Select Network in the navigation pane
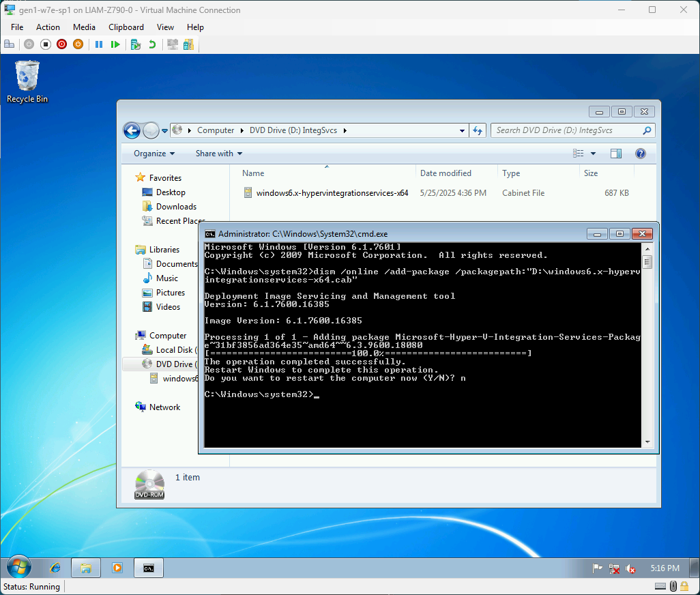 coord(164,407)
